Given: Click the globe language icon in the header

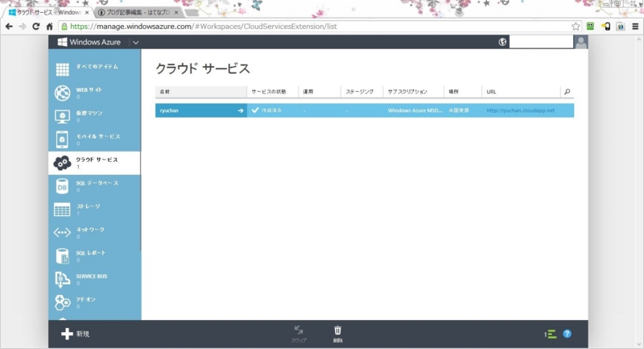Looking at the screenshot, I should (502, 42).
